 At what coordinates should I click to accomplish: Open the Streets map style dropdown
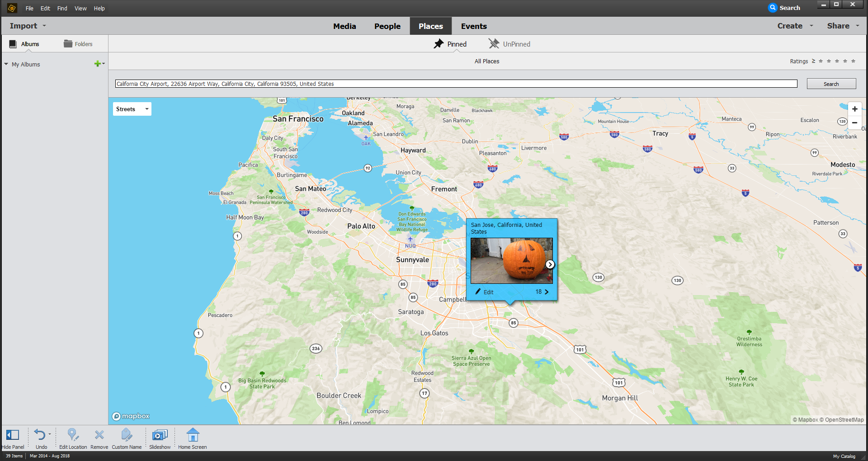[x=132, y=109]
